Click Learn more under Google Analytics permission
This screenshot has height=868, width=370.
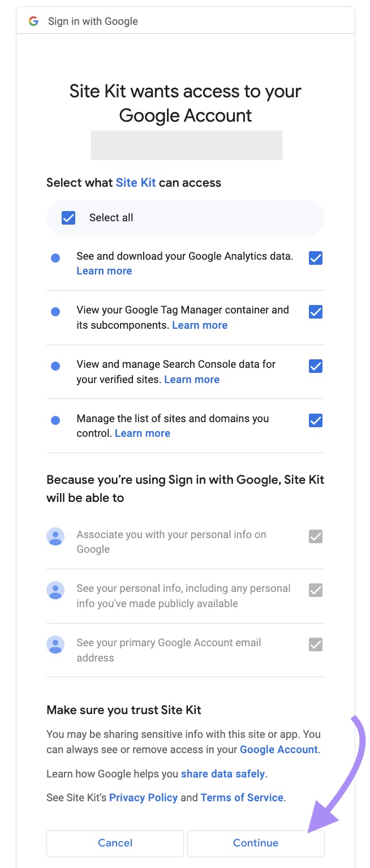click(104, 270)
